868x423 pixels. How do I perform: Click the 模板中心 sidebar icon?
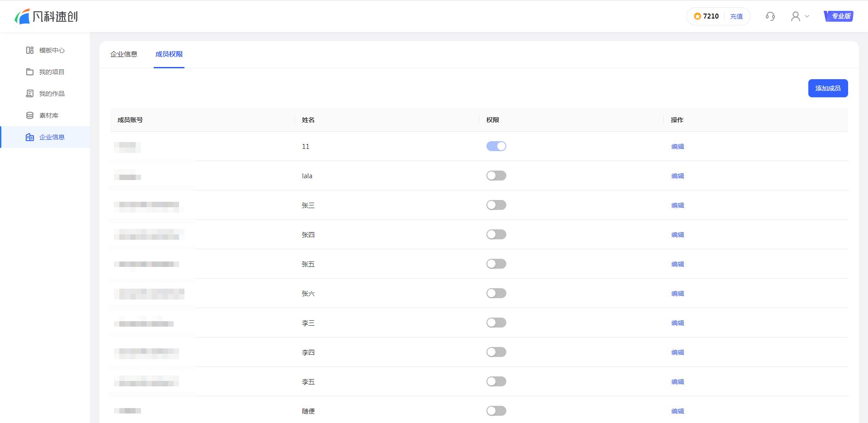coord(30,50)
